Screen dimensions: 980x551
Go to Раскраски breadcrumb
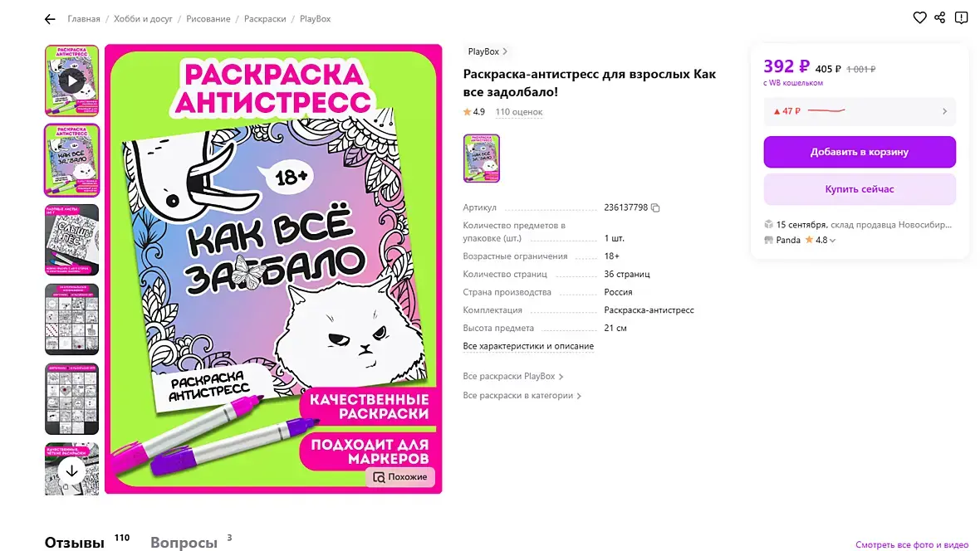[265, 19]
